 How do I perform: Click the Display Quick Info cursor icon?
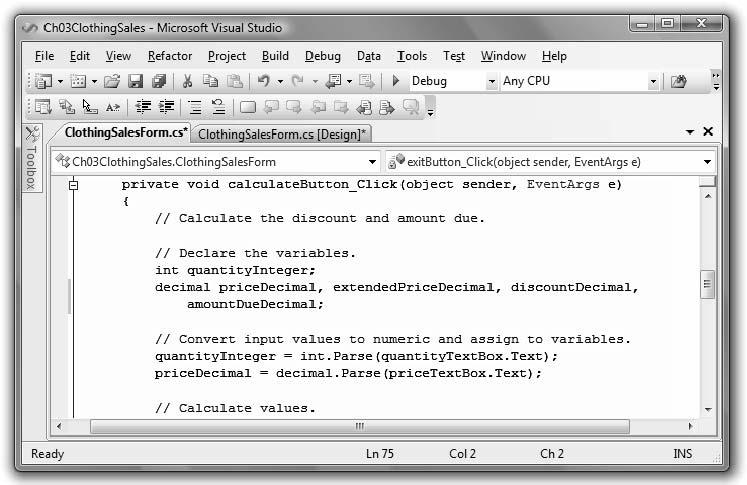(x=90, y=107)
